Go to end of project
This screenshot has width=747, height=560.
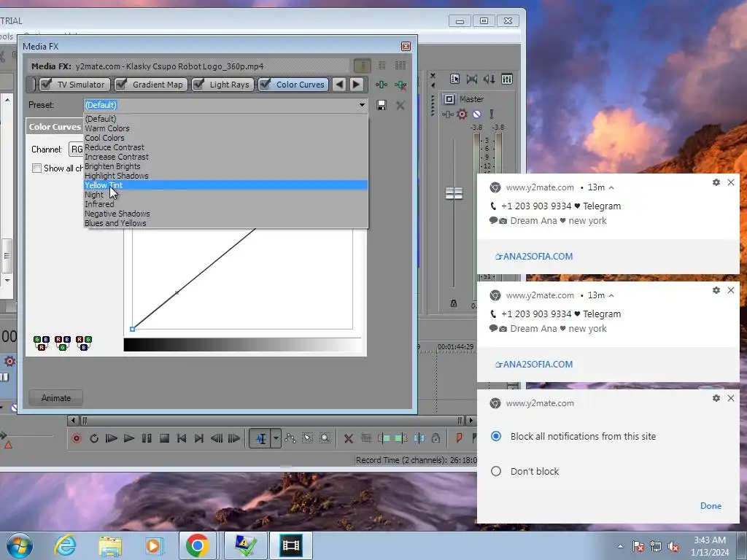[199, 438]
